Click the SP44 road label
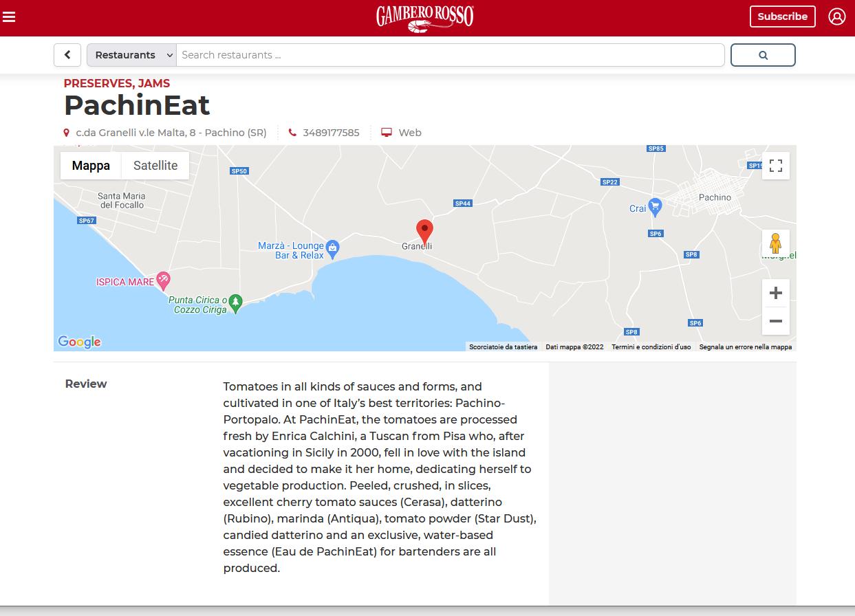This screenshot has height=616, width=855. pos(463,203)
